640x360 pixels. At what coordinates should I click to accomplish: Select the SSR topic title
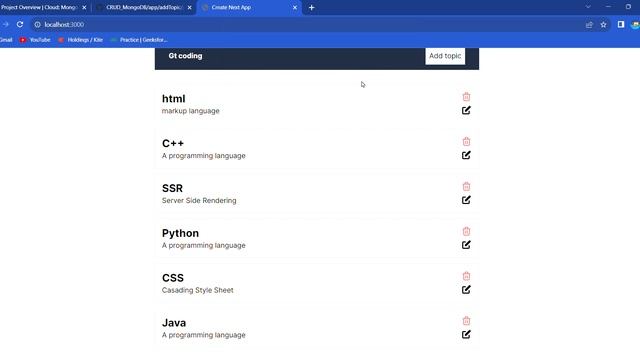pos(172,189)
